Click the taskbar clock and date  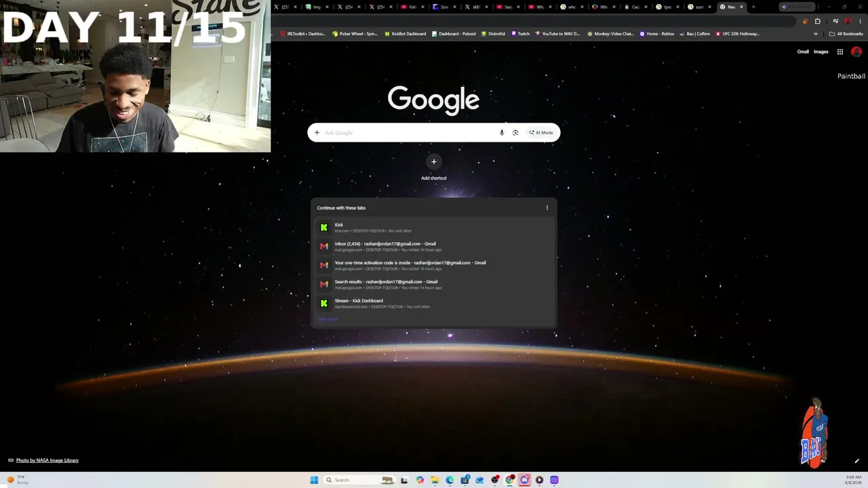[x=853, y=480]
